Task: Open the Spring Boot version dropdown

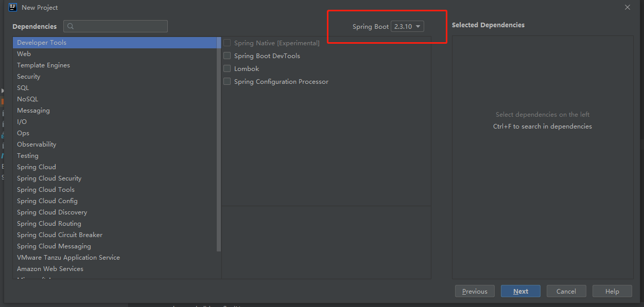Action: (x=407, y=26)
